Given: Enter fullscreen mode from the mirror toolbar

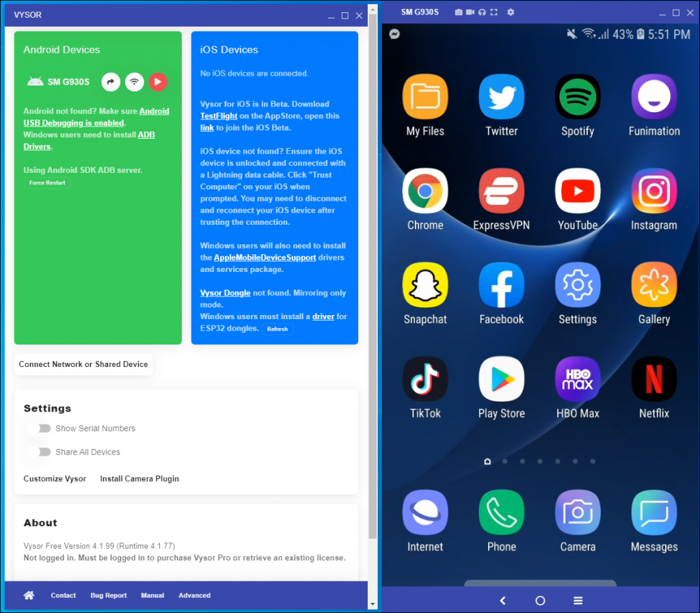Looking at the screenshot, I should click(495, 12).
